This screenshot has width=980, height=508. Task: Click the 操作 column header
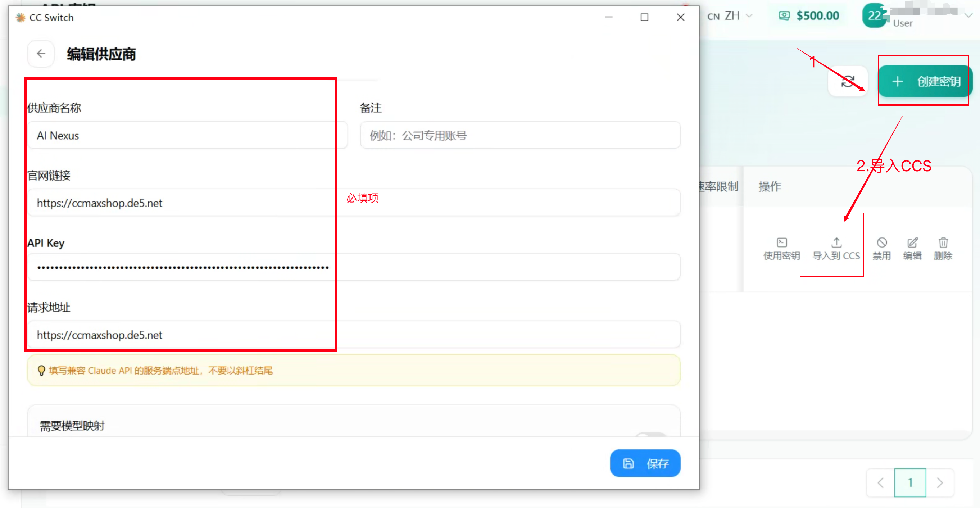coord(770,186)
